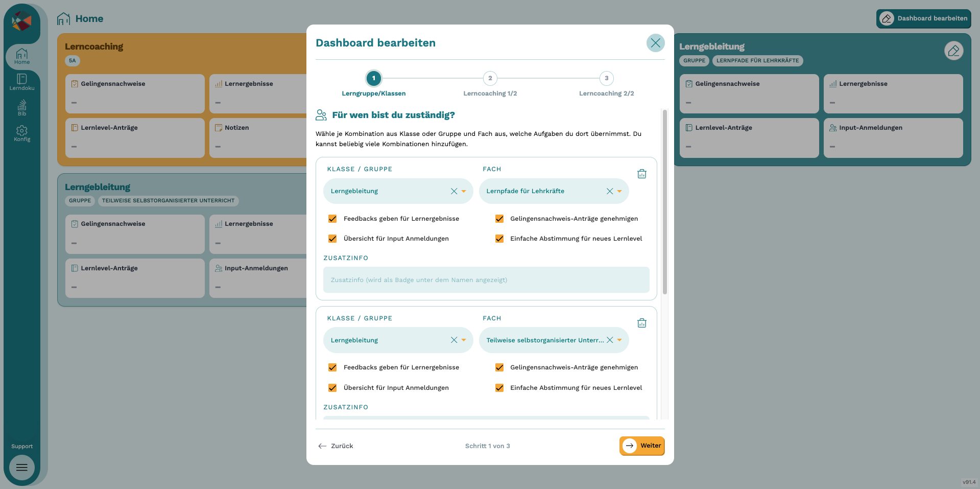Open Konfig settings in sidebar

(x=22, y=133)
